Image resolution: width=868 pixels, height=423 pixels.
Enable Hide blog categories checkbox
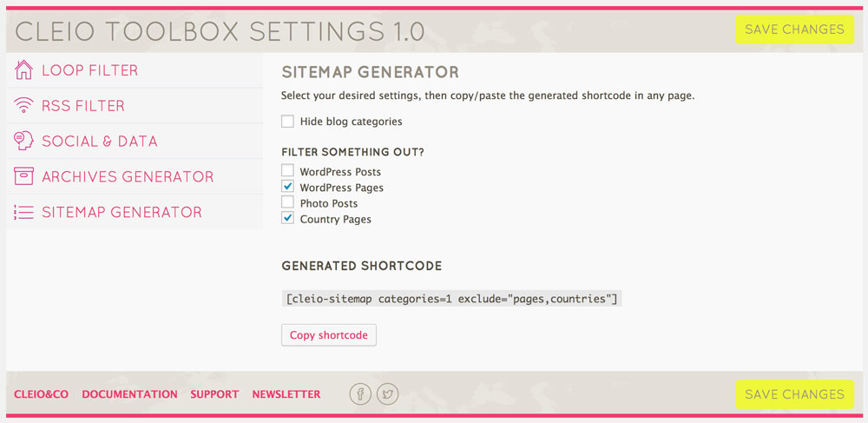coord(287,122)
